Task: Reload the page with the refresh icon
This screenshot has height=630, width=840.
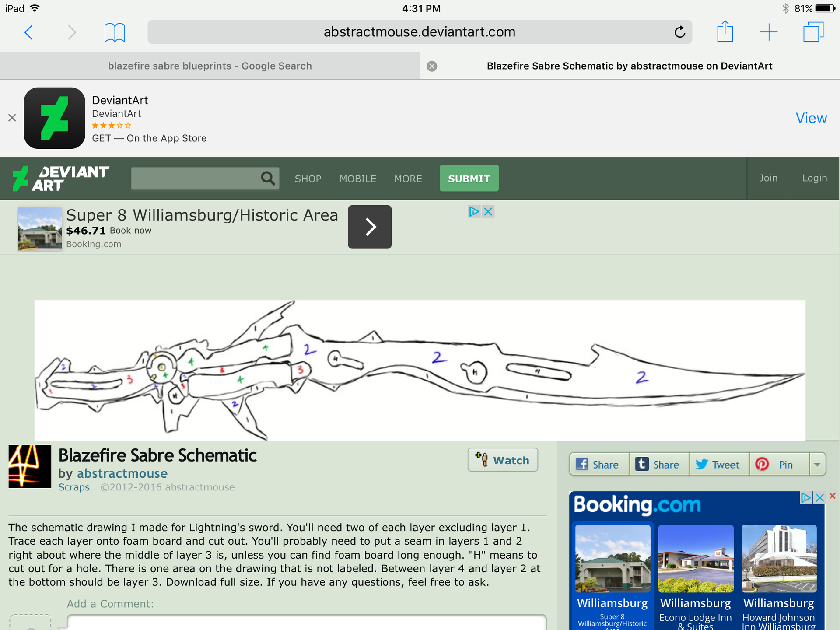Action: (x=679, y=32)
